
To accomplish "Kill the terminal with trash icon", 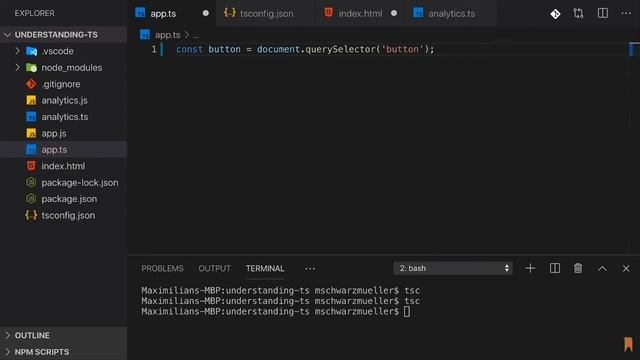I will 578,268.
